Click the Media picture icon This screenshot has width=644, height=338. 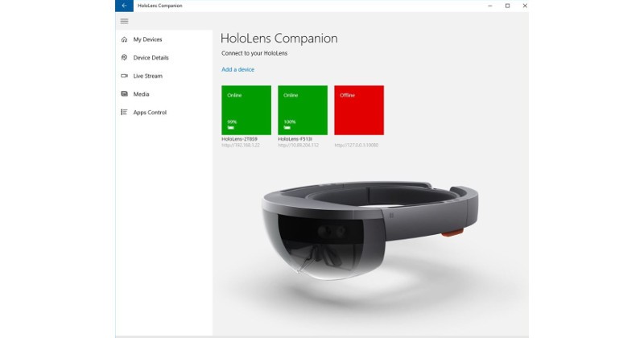(125, 94)
